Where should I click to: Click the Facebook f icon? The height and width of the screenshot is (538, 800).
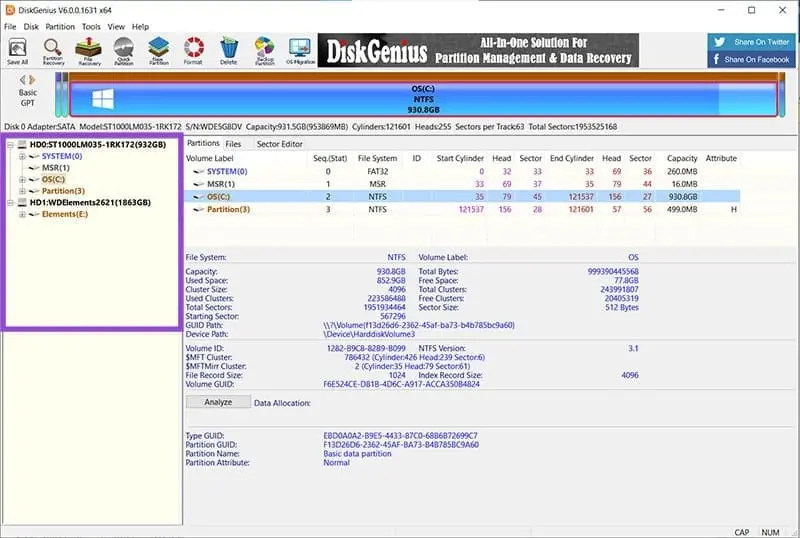[716, 59]
